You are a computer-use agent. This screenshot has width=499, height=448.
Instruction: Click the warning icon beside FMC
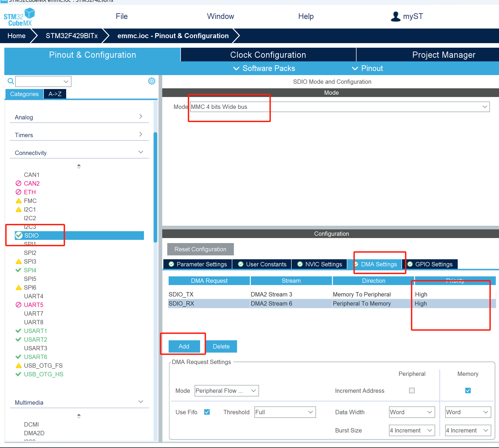click(x=18, y=201)
